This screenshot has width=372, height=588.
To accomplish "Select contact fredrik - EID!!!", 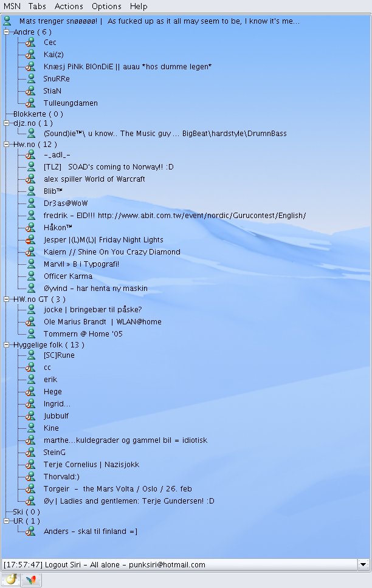I will click(x=174, y=216).
